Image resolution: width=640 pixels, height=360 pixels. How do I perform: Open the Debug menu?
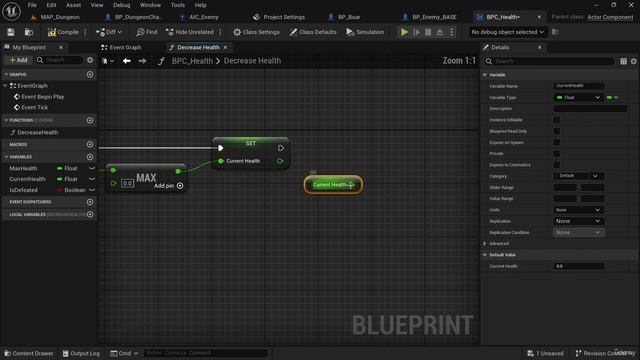[x=121, y=5]
